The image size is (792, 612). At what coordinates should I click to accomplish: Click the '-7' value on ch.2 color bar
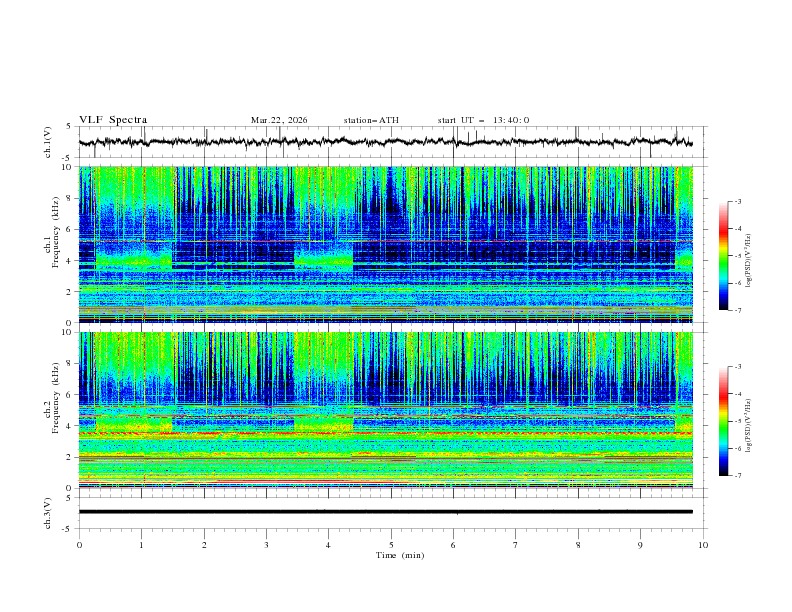coord(737,476)
